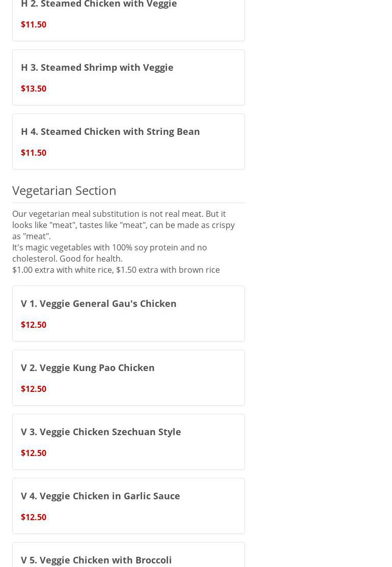Viewport: 392px width, 567px height.
Task: Click $12.50 price under Veggie Kung Pao
Action: 34,389
